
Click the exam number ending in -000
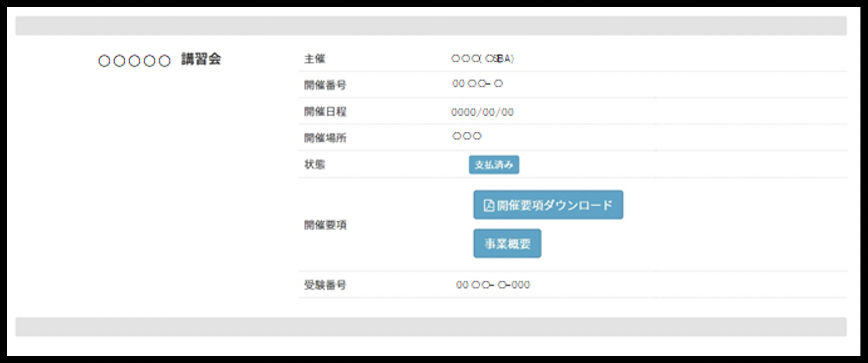pos(492,285)
